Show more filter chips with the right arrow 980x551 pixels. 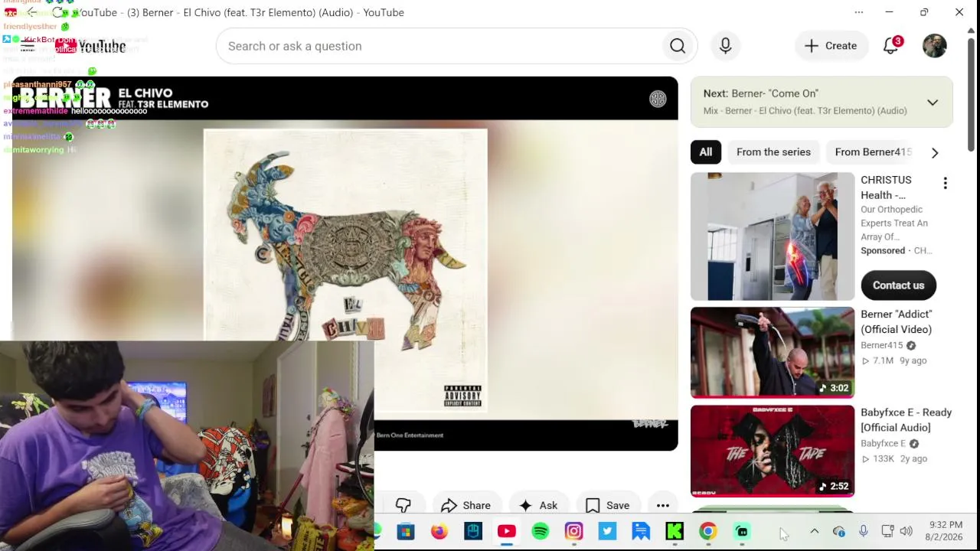pyautogui.click(x=934, y=152)
